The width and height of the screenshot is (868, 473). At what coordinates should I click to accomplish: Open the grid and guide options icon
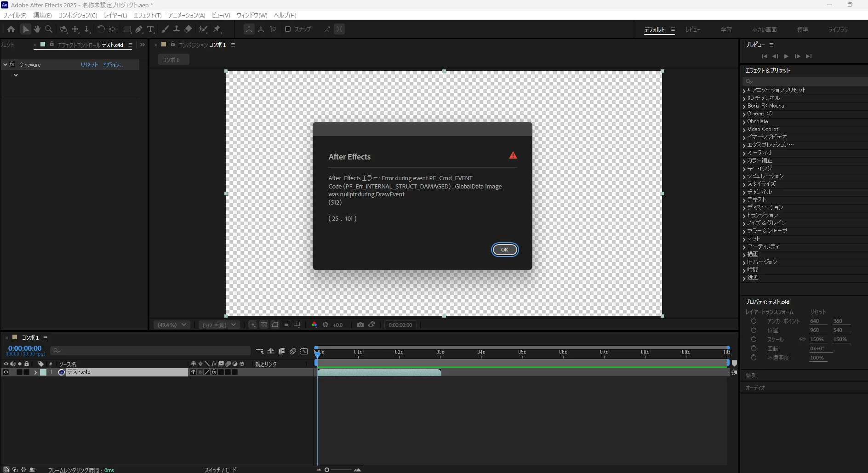coord(297,325)
